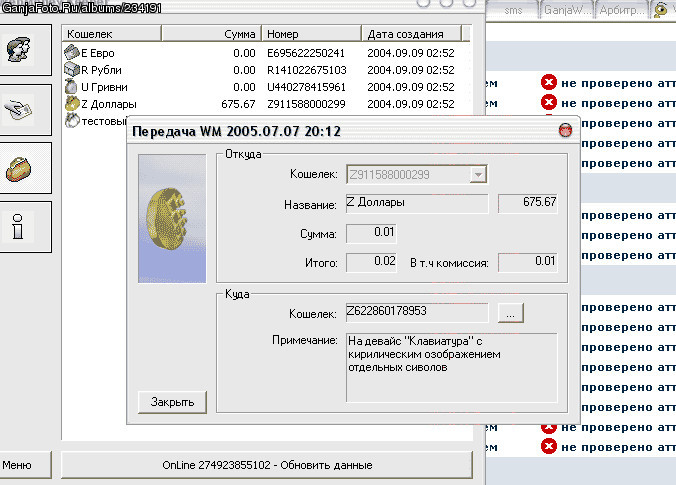The image size is (676, 485).
Task: Switch to the Арбитр... browser tab
Action: click(621, 10)
